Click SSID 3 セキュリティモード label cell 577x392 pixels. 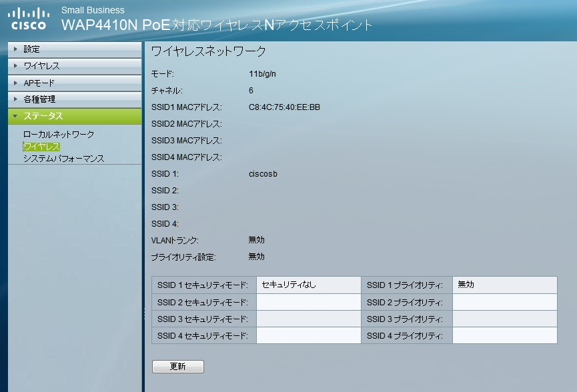coord(204,319)
